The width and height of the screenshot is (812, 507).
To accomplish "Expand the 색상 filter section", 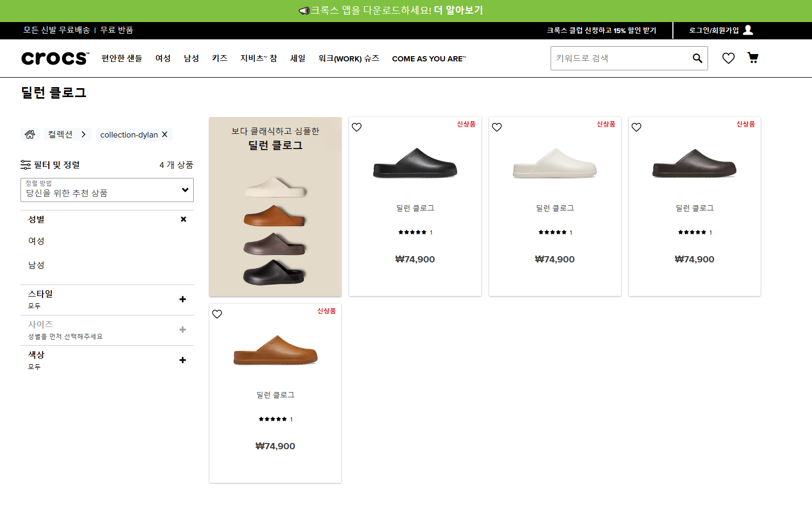I will (x=183, y=360).
